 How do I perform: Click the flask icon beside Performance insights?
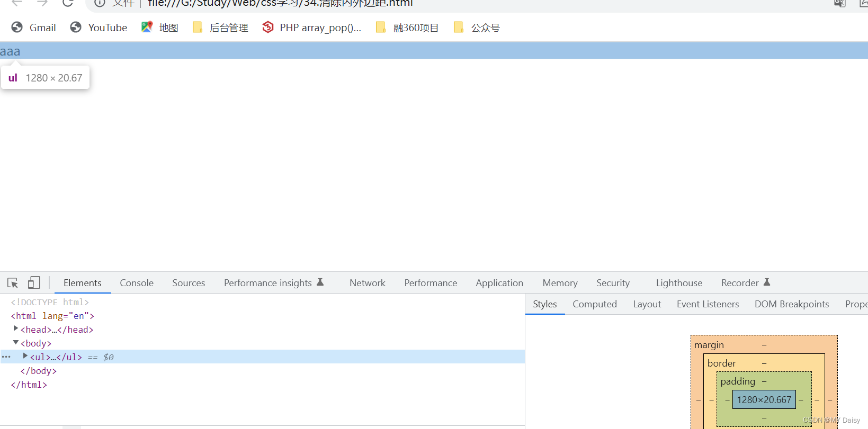click(x=320, y=282)
